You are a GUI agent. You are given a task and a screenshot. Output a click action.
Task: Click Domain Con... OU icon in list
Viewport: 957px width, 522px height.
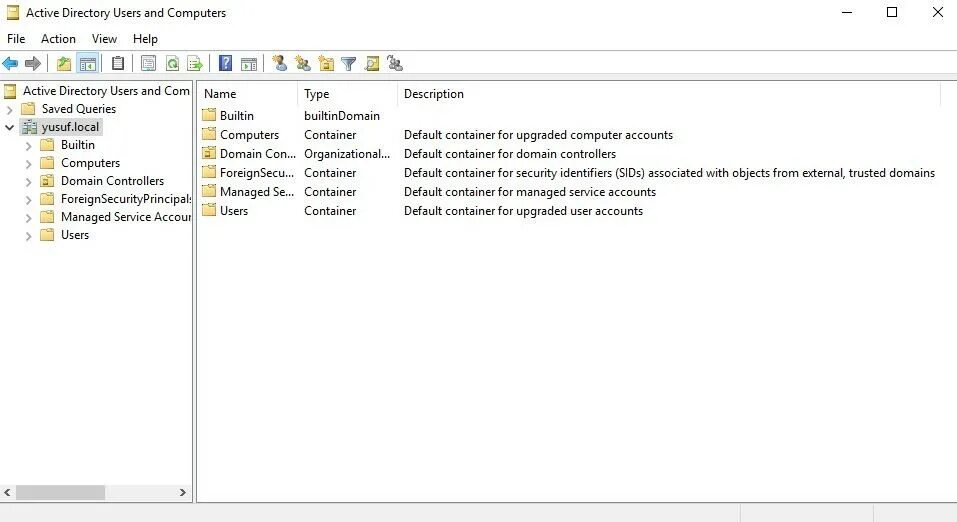point(209,153)
